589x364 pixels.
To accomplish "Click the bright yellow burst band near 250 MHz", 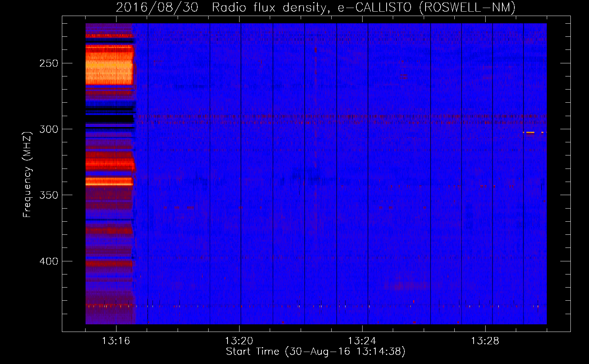I will pos(109,66).
